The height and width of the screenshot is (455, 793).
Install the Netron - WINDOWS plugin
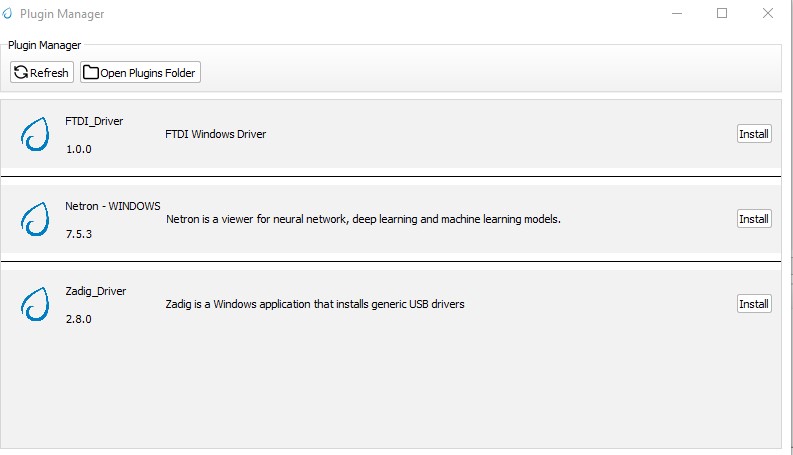click(753, 219)
